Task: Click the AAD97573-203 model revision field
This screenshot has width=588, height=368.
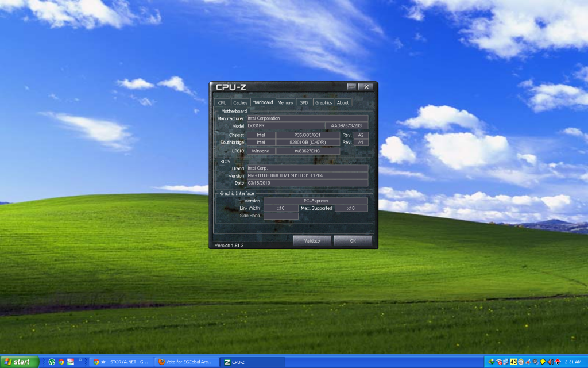Action: [346, 126]
